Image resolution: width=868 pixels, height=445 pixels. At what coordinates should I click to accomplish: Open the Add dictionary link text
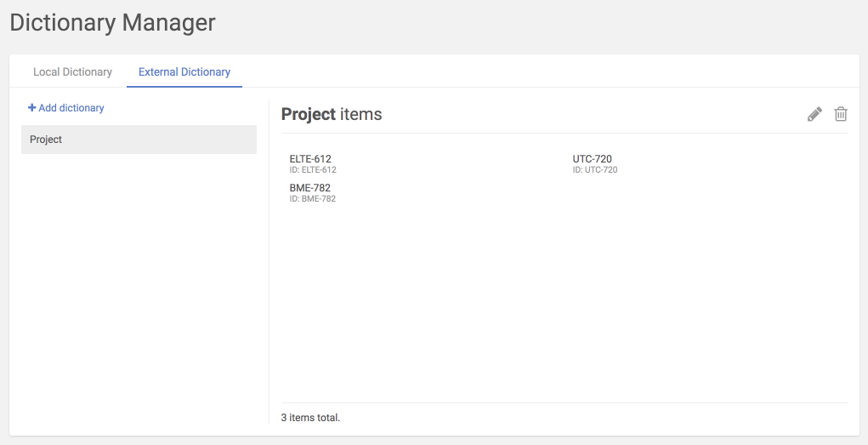[x=71, y=108]
